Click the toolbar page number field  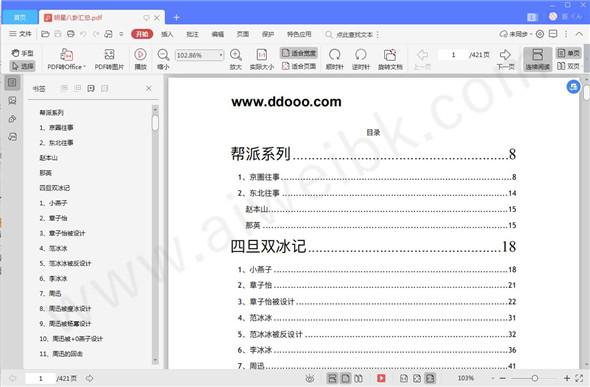(x=453, y=55)
